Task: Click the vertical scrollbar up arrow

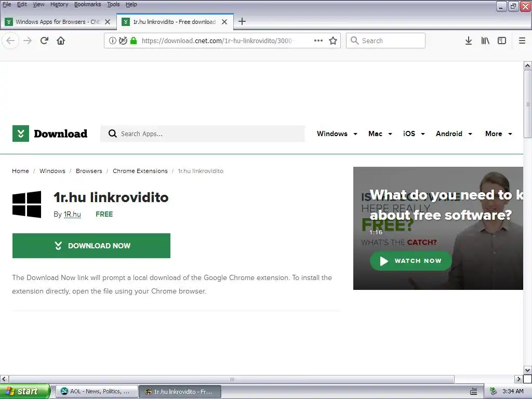Action: (528, 65)
